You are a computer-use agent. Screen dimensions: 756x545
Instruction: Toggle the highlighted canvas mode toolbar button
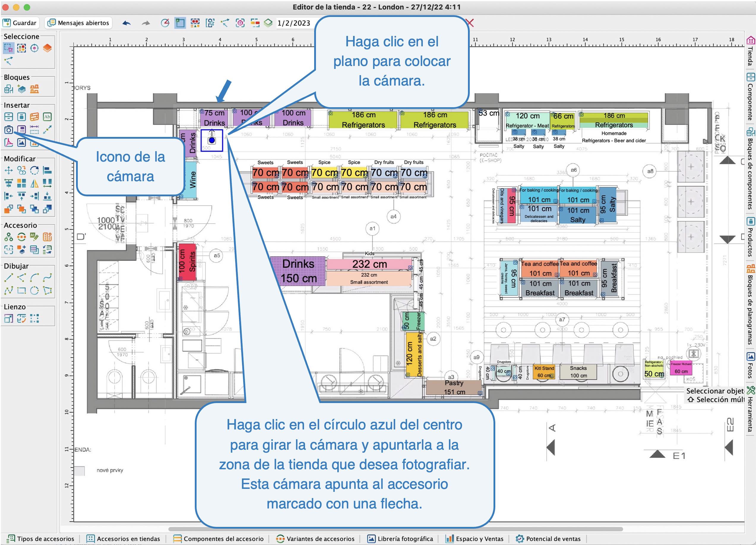click(180, 23)
